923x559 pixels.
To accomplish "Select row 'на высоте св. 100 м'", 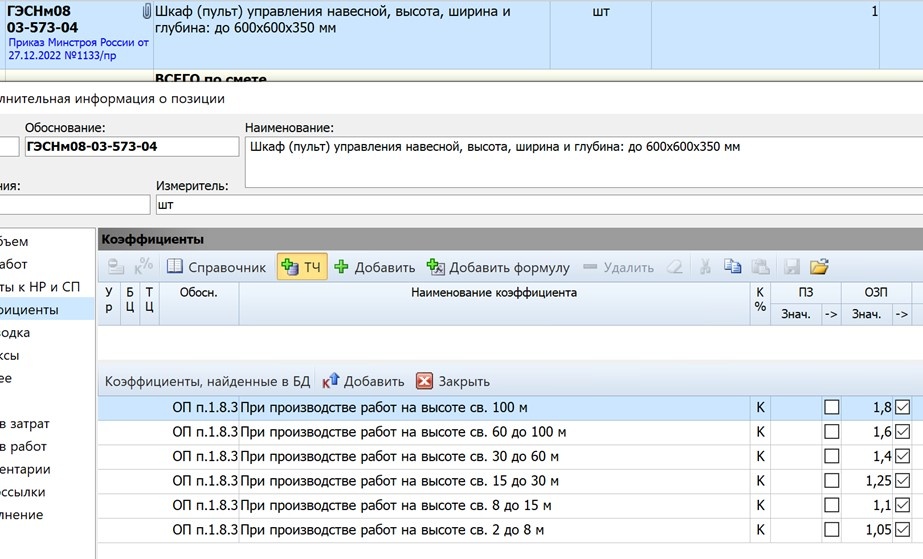I will click(510, 407).
